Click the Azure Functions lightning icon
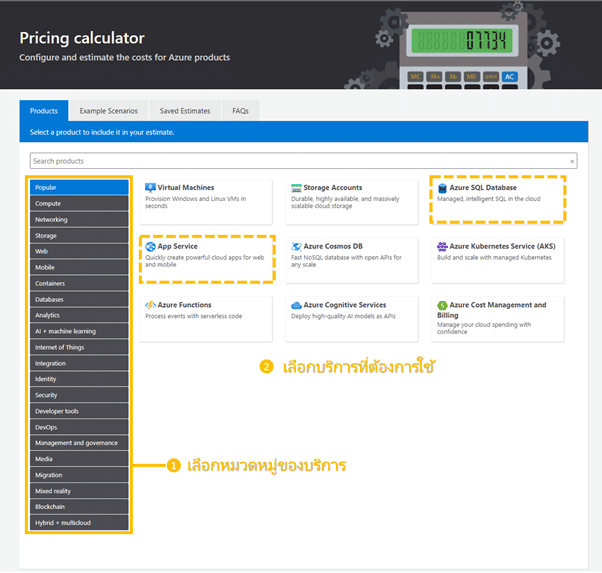 (150, 305)
